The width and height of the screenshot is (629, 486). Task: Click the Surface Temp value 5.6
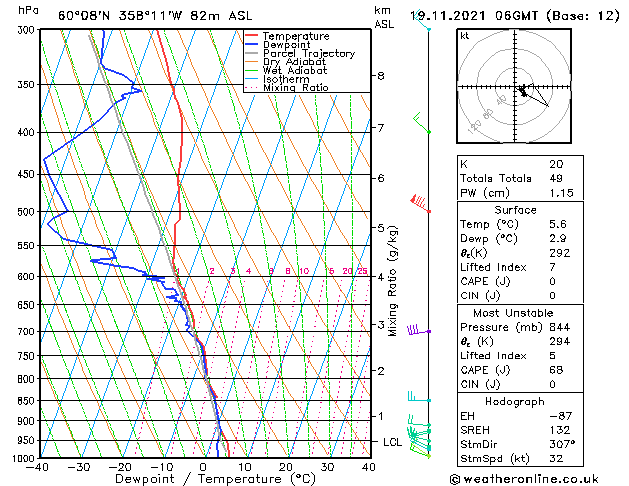pos(558,224)
